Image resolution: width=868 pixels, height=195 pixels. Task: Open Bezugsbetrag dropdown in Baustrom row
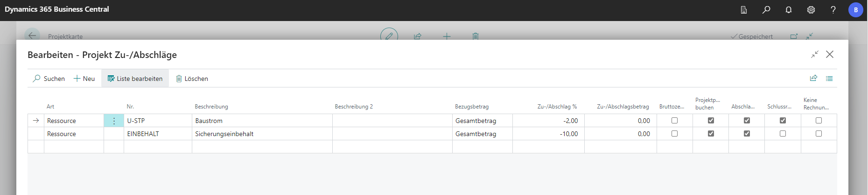pos(482,121)
